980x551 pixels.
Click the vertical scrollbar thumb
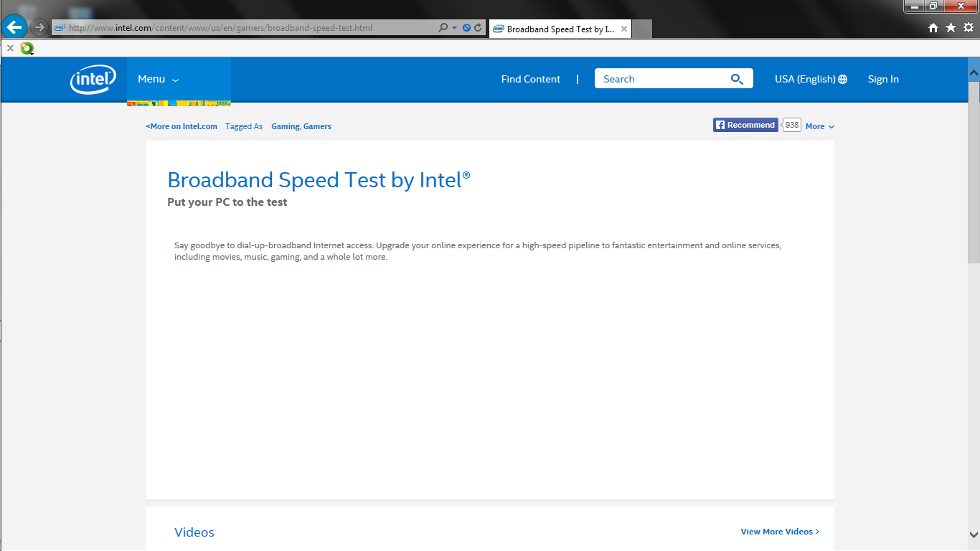click(x=974, y=172)
